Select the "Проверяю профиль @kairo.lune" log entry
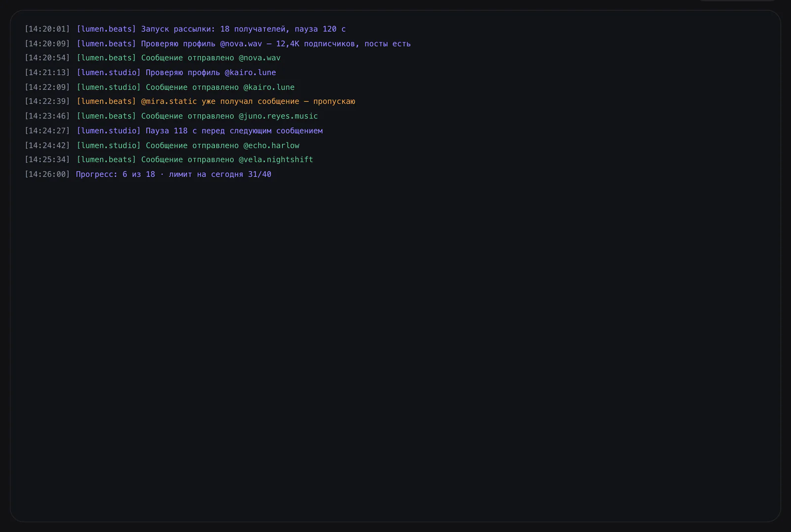Viewport: 791px width, 532px height. tap(150, 73)
